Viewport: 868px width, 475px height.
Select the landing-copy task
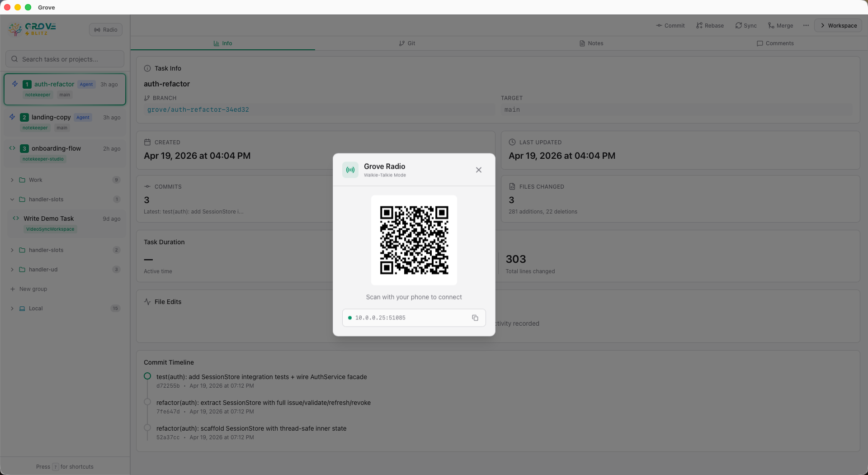tap(65, 122)
